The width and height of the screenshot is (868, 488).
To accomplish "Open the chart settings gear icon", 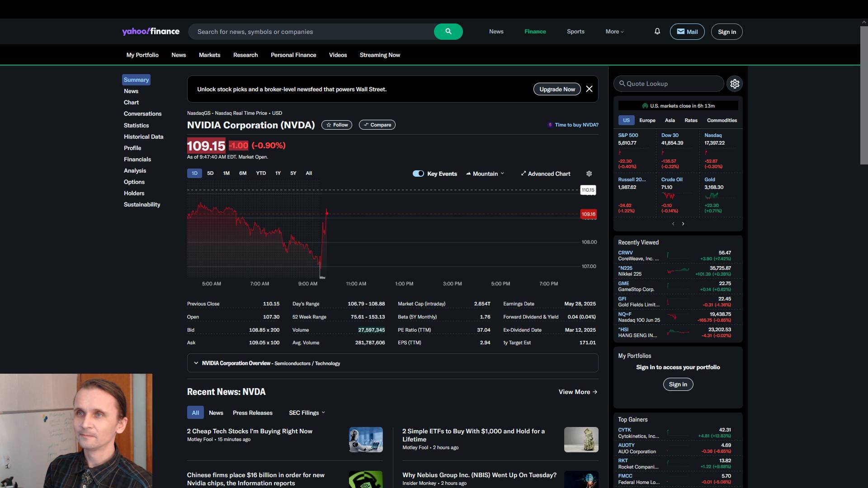I will coord(589,174).
